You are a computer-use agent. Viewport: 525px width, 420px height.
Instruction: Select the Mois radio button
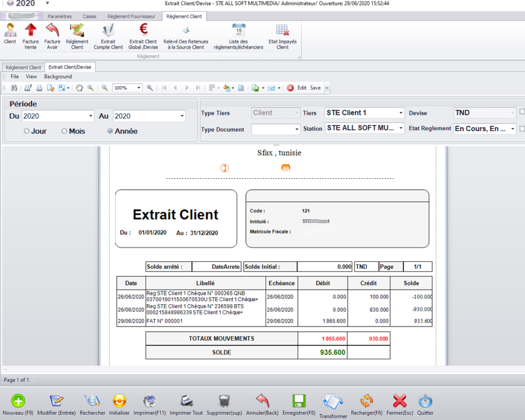point(64,131)
